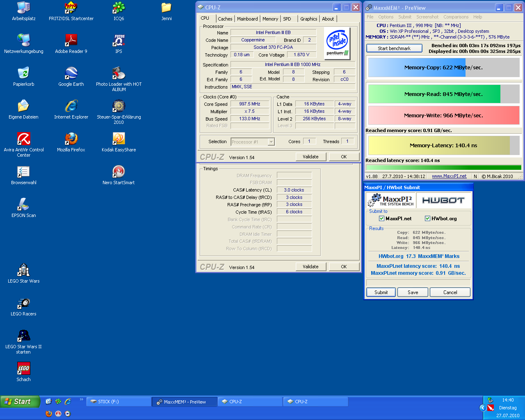Click Start benchmark in MaxxMEM²

[394, 48]
